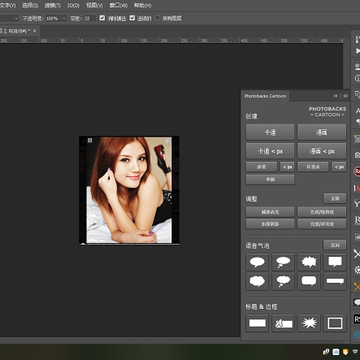360x360 pixels.
Task: Click the 色相/饱和度 adjustment button
Action: point(322,212)
